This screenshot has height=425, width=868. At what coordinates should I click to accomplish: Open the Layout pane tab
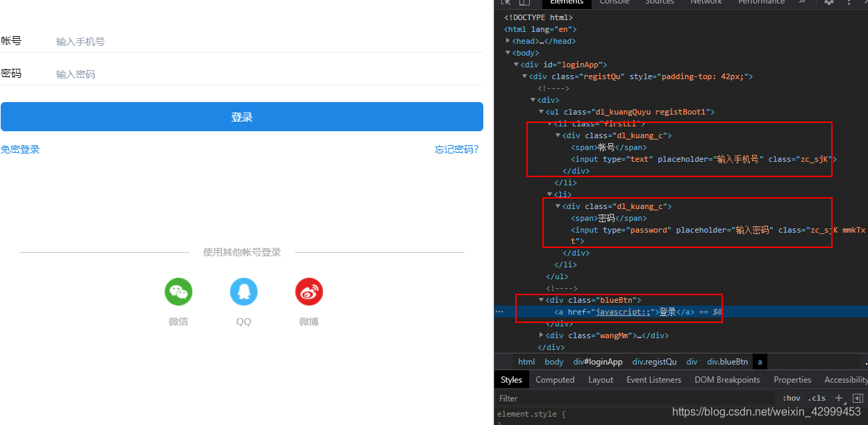[x=601, y=380]
